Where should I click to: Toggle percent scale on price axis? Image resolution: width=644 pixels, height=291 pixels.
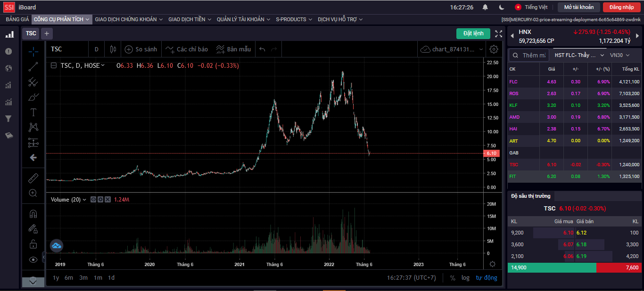[x=453, y=278]
